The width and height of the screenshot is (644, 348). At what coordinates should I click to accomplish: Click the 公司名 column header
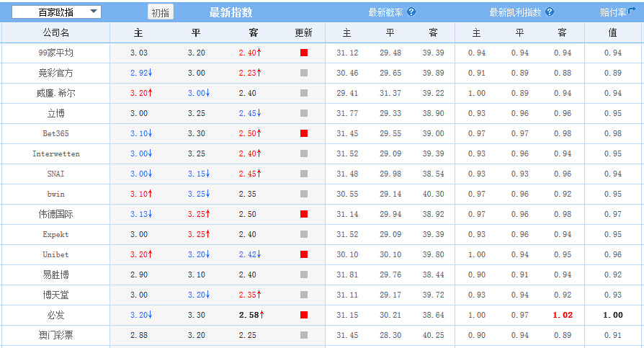point(56,32)
